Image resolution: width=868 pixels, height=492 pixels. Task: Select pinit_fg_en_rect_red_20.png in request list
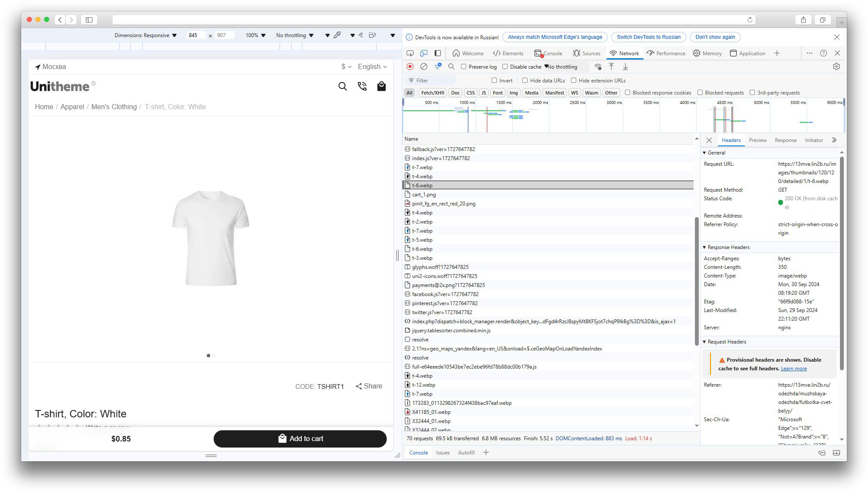443,204
